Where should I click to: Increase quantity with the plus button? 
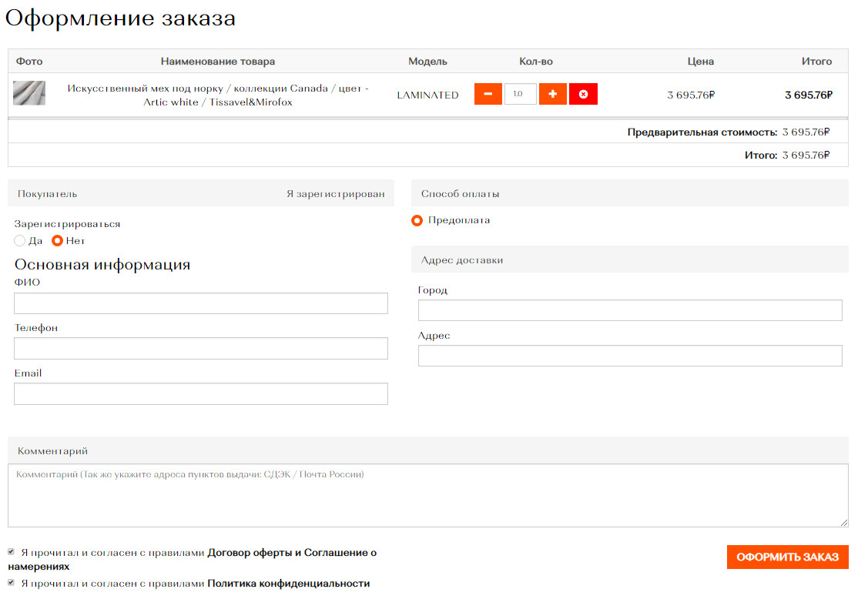[552, 94]
